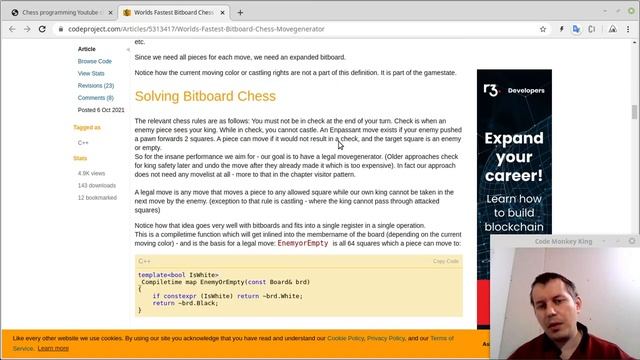Collapse the sidebar with the small arrow
This screenshot has width=640, height=360.
click(128, 49)
